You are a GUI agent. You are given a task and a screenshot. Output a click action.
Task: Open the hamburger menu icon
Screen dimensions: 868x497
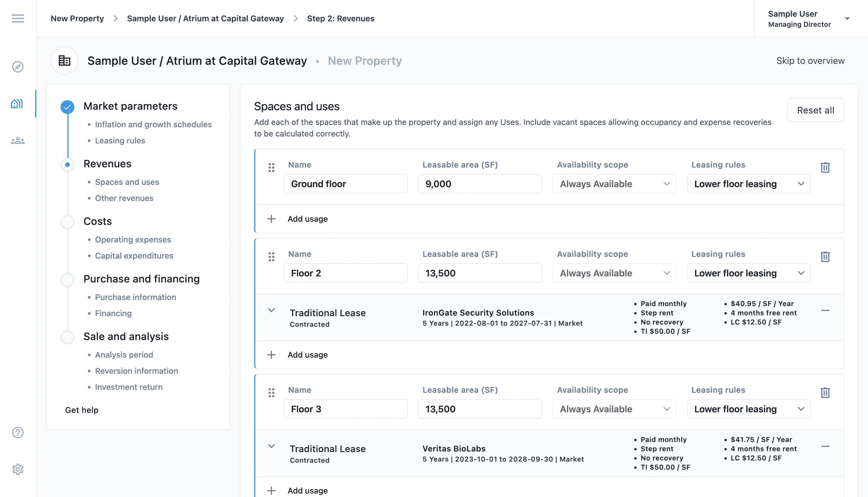point(18,18)
